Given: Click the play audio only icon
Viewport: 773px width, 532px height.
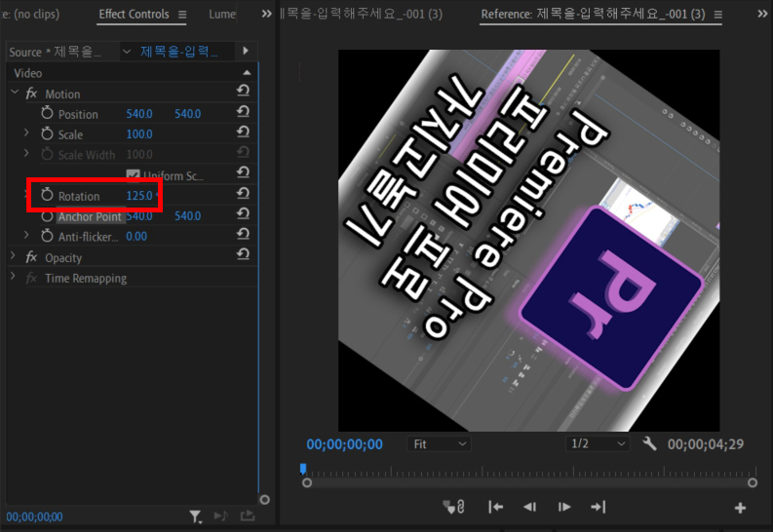Looking at the screenshot, I should (x=221, y=515).
